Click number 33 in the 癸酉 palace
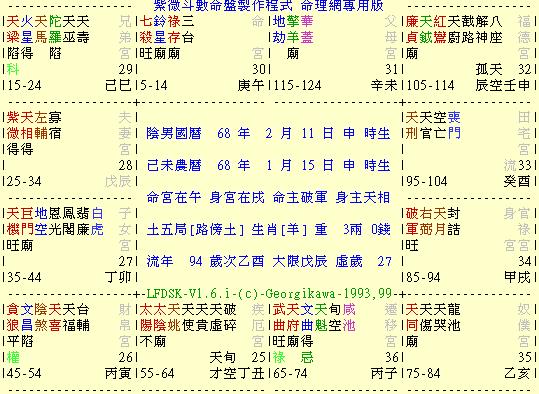This screenshot has width=539, height=394. pyautogui.click(x=525, y=165)
